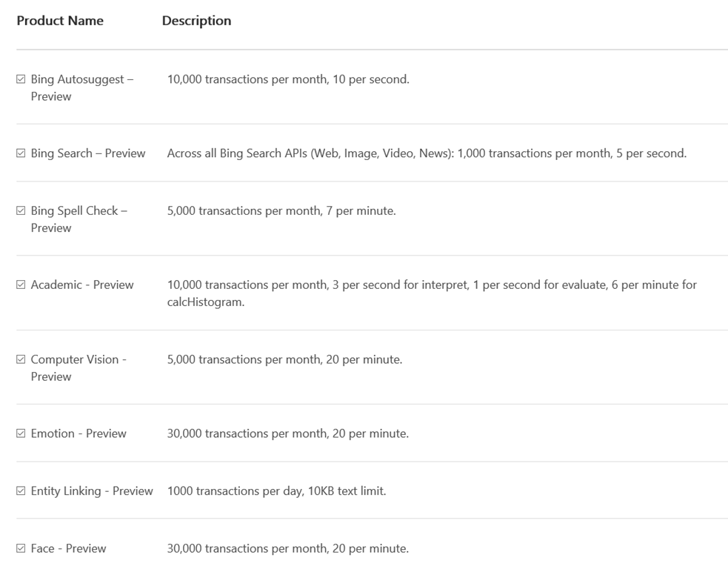Click the Entity Linking - Preview product name
The width and height of the screenshot is (728, 569).
click(x=92, y=491)
